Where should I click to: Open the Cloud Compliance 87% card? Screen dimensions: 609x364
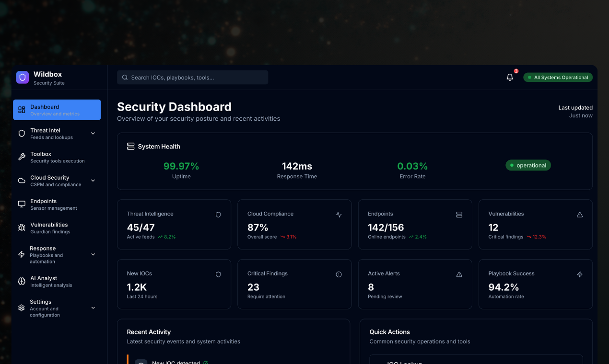294,225
